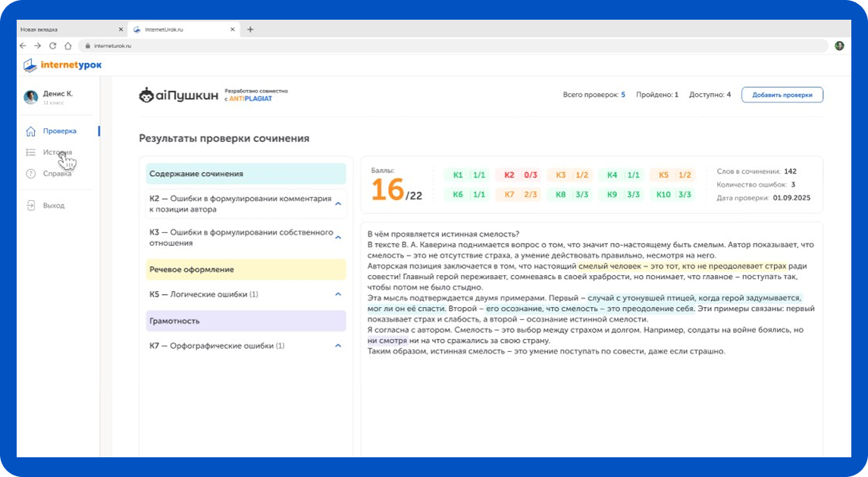Screen dimensions: 868x477
Task: Click the aiПушкин logo
Action: click(x=178, y=95)
